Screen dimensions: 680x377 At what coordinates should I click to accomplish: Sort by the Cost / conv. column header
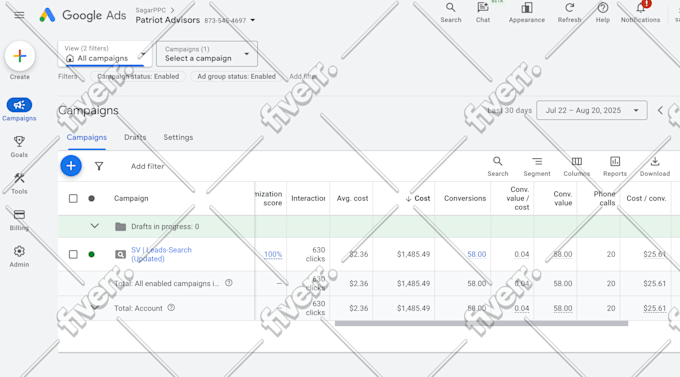646,198
